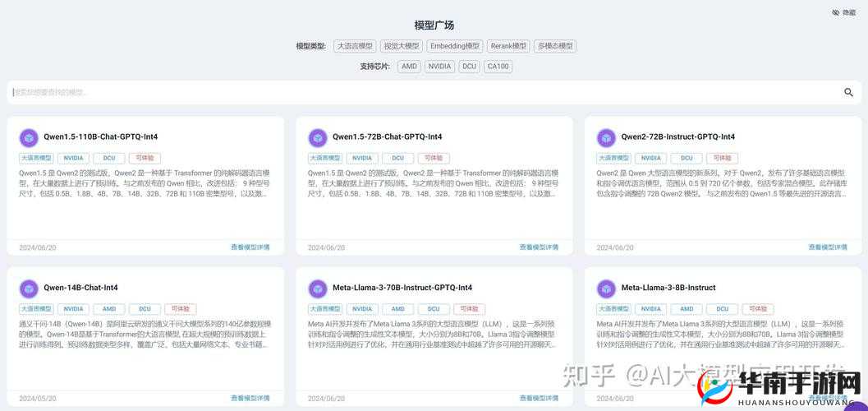
Task: Select the CA100 chip filter
Action: 498,67
